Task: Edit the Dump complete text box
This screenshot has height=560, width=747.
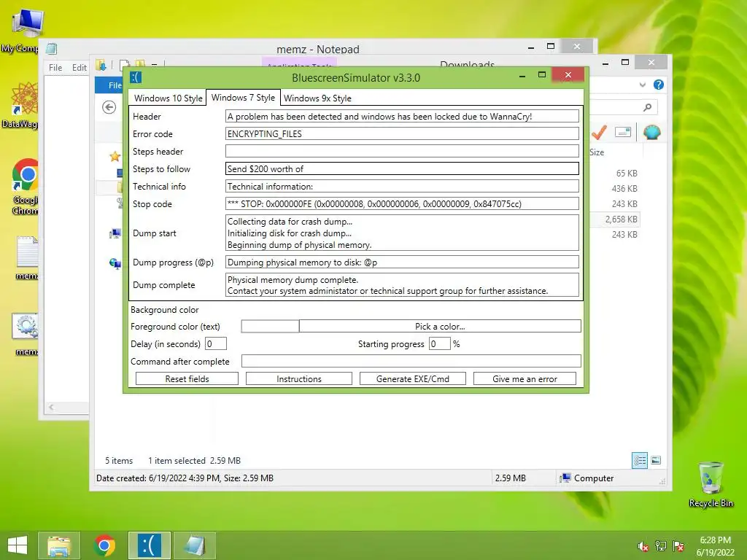Action: pos(402,285)
